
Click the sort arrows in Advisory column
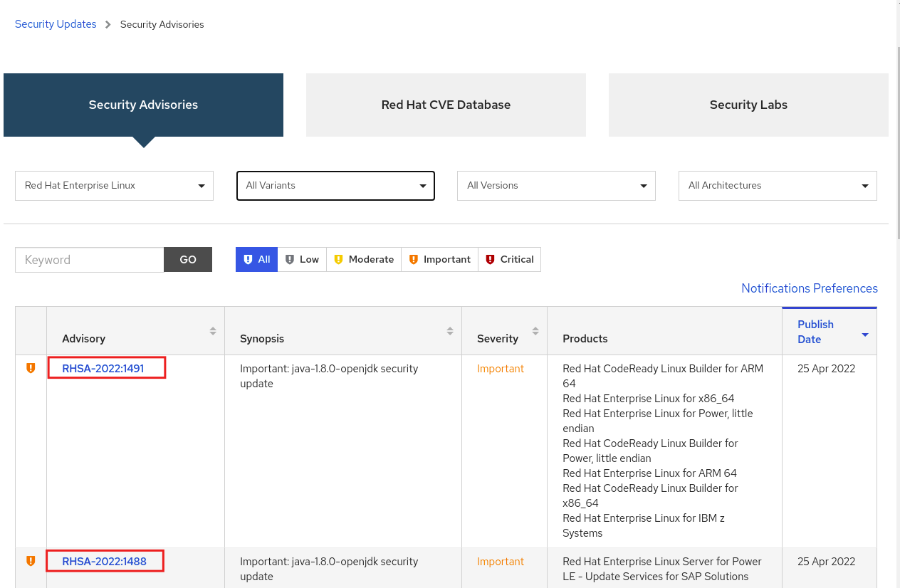tap(212, 331)
